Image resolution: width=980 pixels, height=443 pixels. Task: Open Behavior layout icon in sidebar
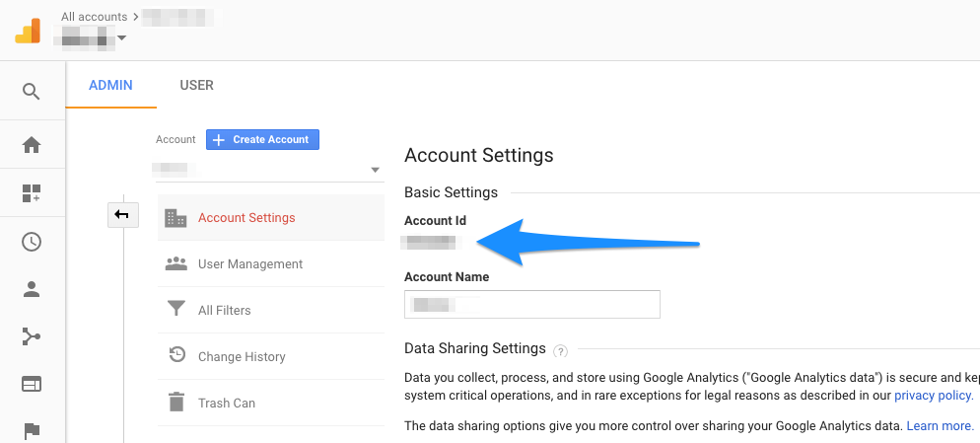tap(32, 384)
